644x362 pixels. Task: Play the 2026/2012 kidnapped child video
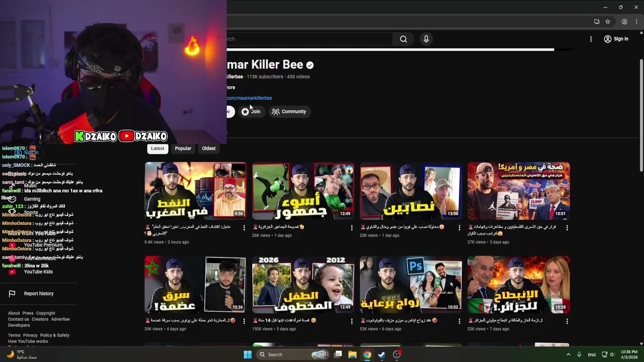tap(303, 285)
